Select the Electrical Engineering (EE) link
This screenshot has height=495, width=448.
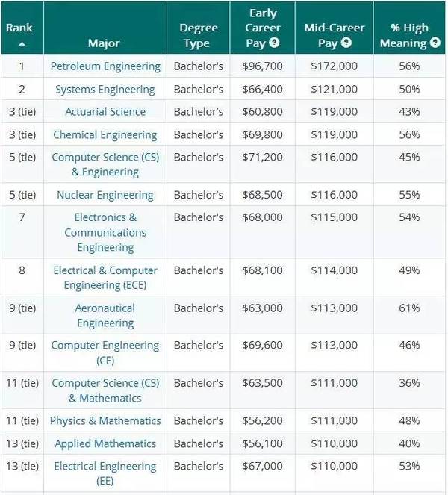click(105, 473)
